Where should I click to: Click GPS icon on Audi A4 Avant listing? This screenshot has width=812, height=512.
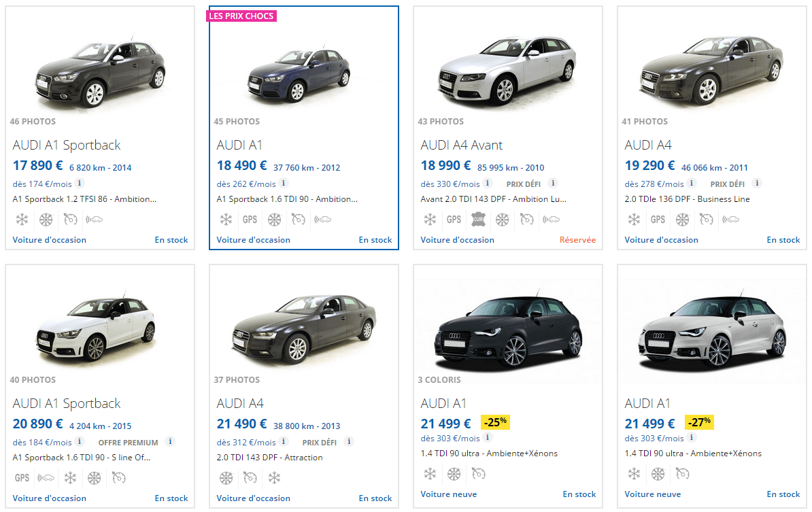coord(454,220)
